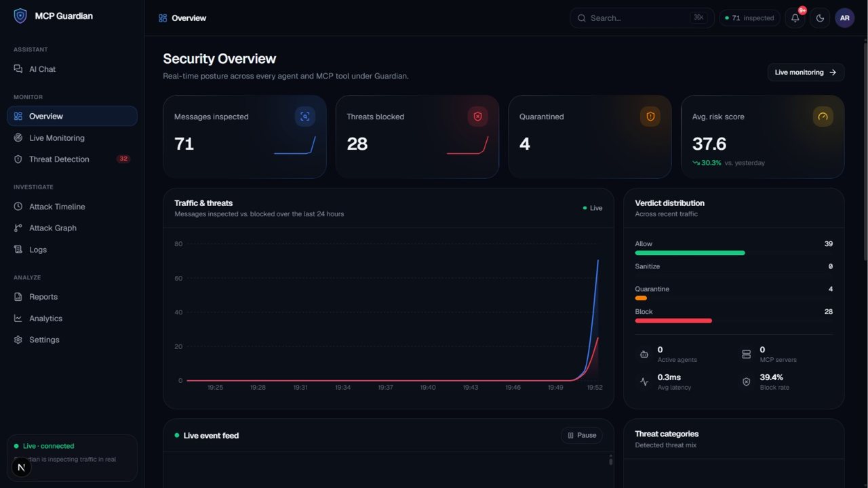Click the Live monitoring arrow button
Viewport: 868px width, 488px height.
806,73
